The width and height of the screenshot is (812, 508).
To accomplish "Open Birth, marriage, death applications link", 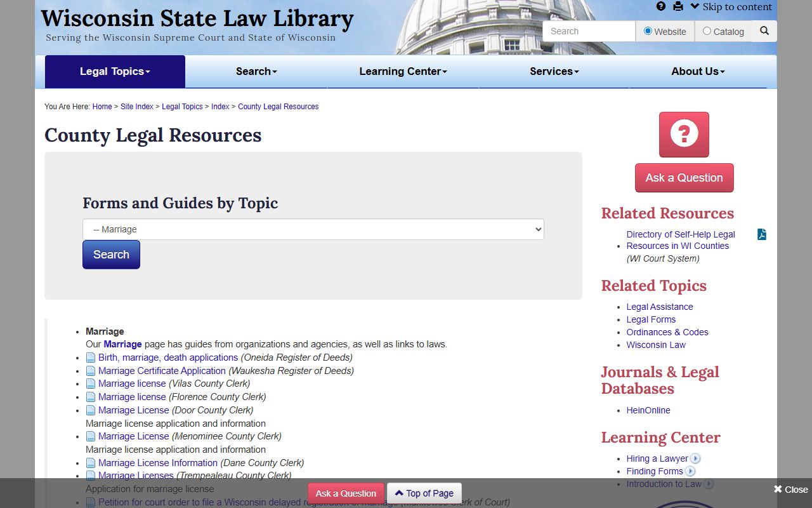I will tap(168, 358).
